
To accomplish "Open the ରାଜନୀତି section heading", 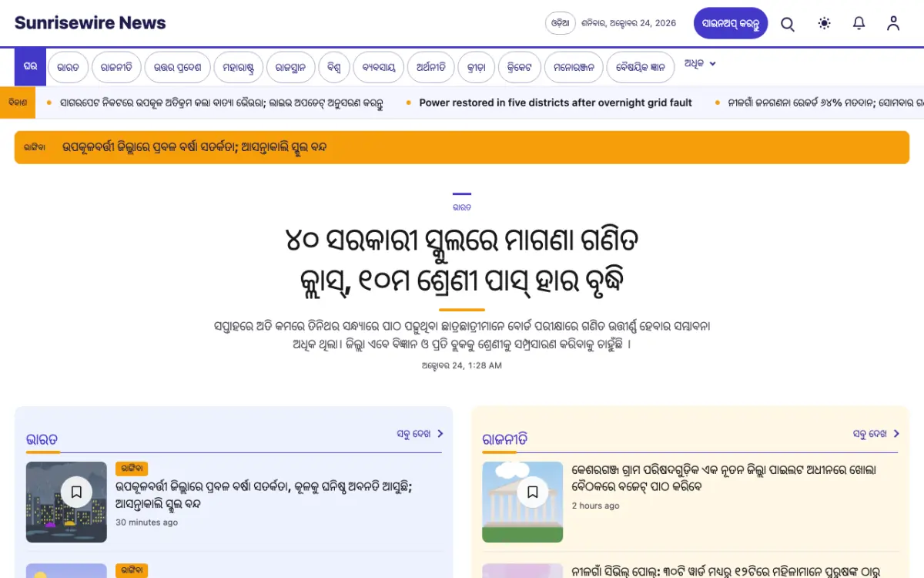I will click(x=505, y=440).
